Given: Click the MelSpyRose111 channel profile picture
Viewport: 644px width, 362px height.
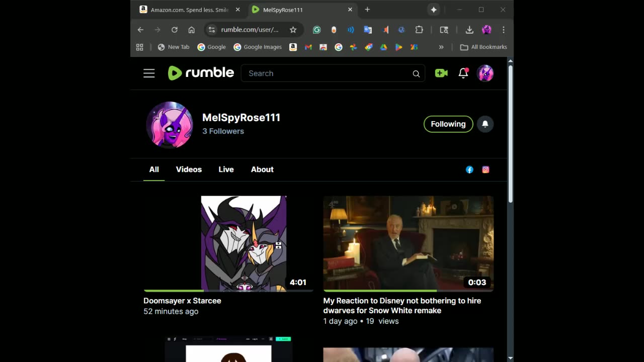Looking at the screenshot, I should [170, 125].
